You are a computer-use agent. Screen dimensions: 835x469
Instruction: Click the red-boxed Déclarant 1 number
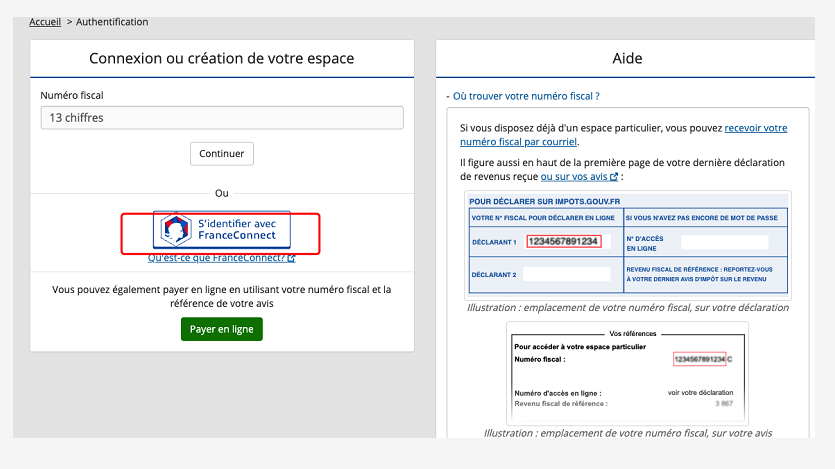564,241
